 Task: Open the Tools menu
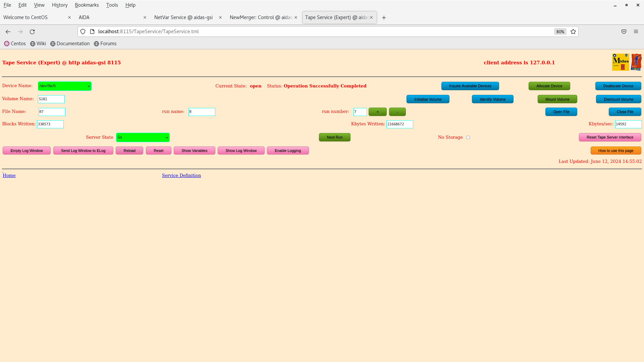(112, 5)
